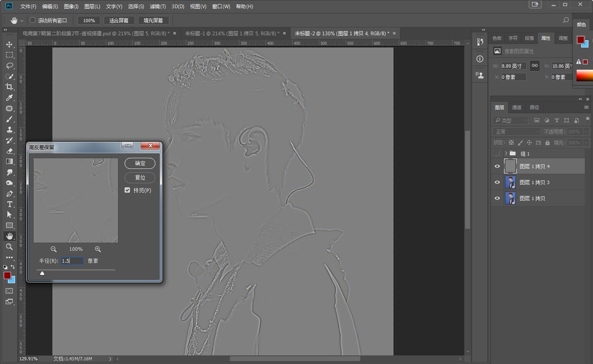
Task: Open the 填充 percentage dropdown arrow
Action: tap(586, 143)
